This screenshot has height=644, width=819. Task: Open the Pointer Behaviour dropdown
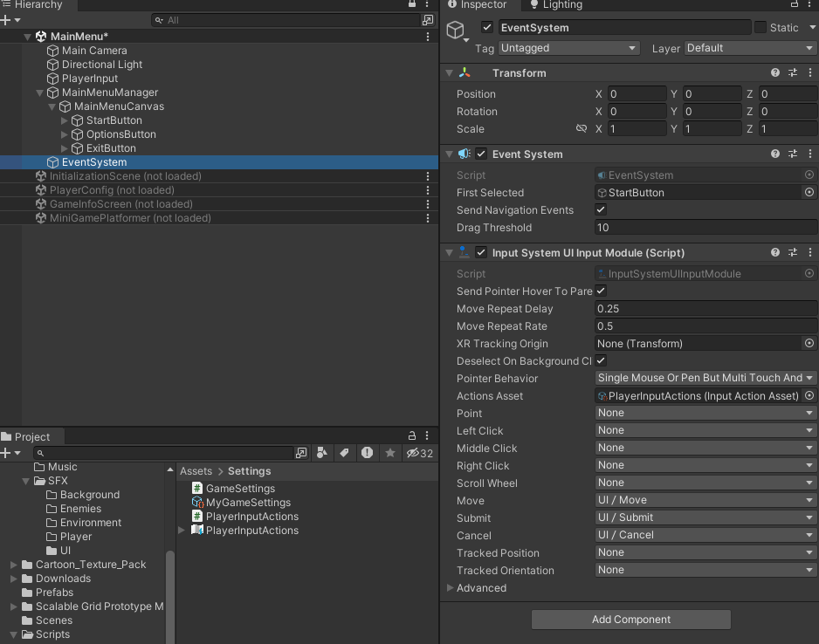[x=705, y=378]
